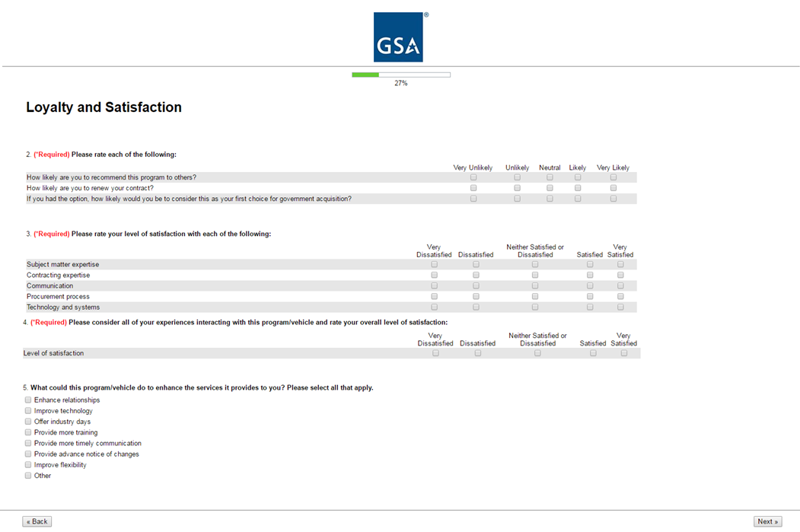Set overall Level of satisfaction to Satisfied
The height and width of the screenshot is (532, 800).
(x=593, y=353)
